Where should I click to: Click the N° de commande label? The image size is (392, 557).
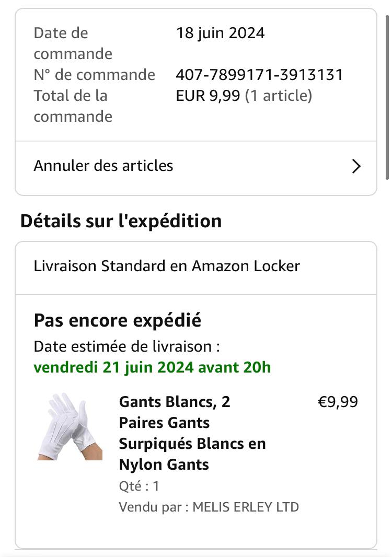(94, 75)
